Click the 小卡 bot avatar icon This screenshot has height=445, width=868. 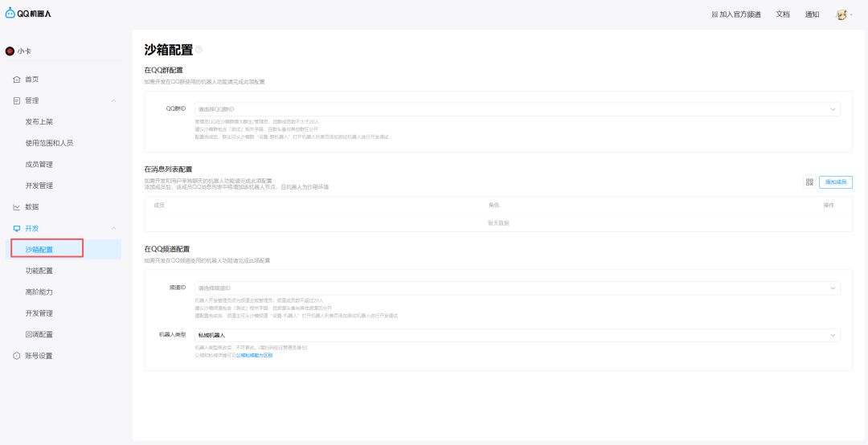pyautogui.click(x=10, y=51)
